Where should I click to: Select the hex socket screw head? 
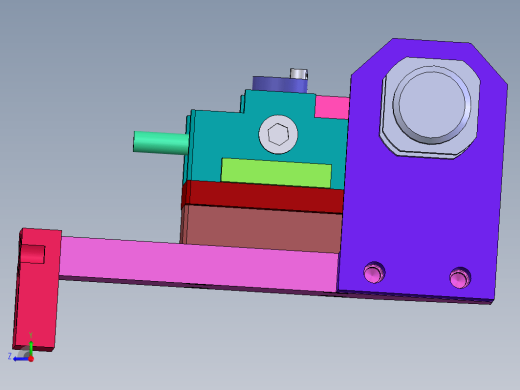tap(278, 134)
